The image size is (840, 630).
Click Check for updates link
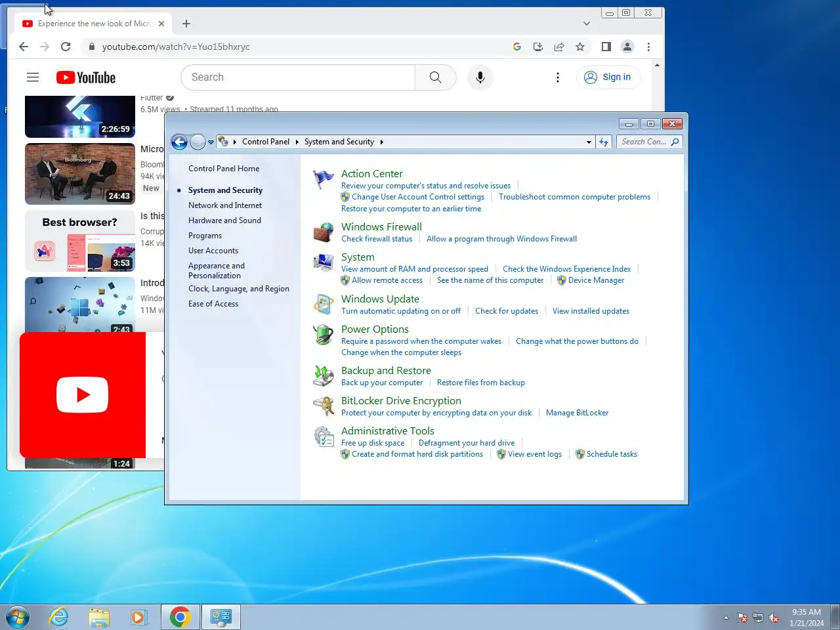pyautogui.click(x=507, y=311)
